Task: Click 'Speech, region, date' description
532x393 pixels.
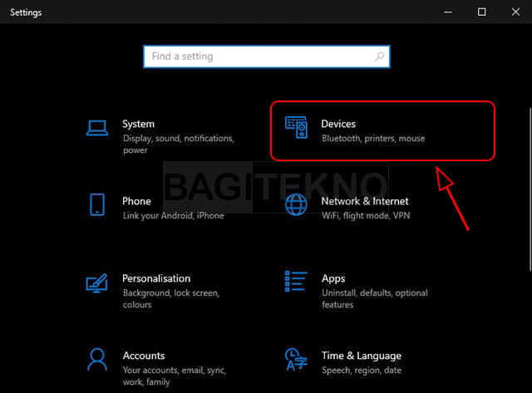Action: 362,371
